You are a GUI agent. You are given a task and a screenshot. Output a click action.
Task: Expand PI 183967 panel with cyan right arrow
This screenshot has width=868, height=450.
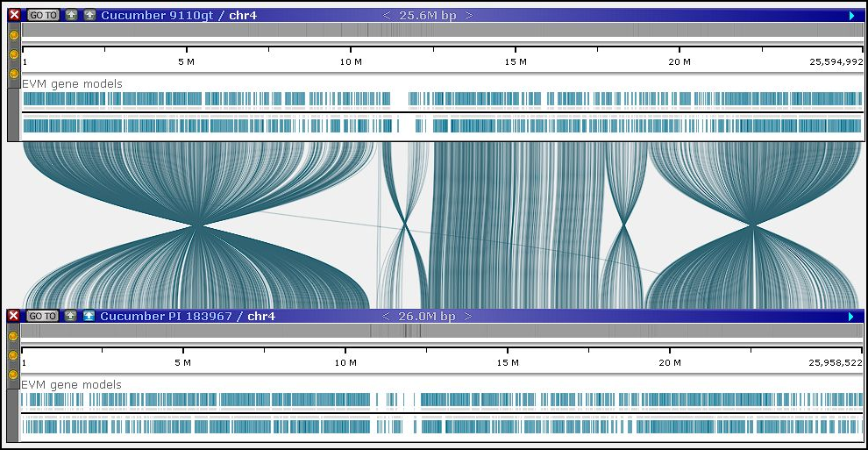[851, 316]
